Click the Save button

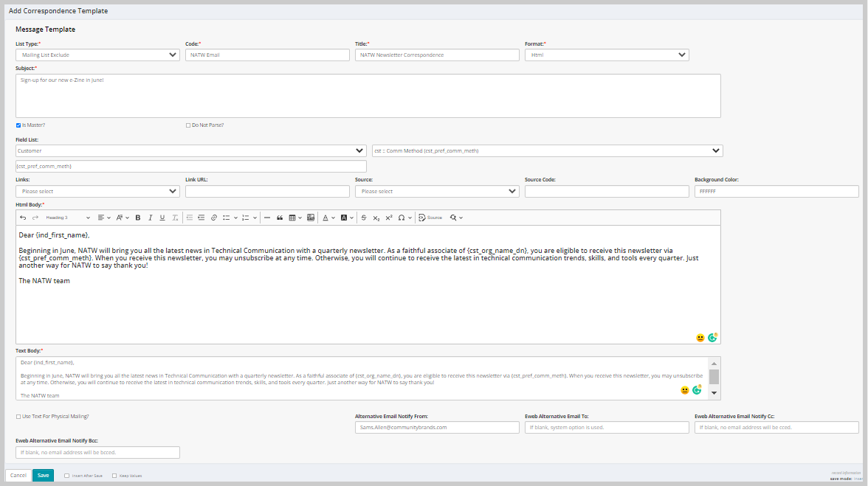coord(43,475)
